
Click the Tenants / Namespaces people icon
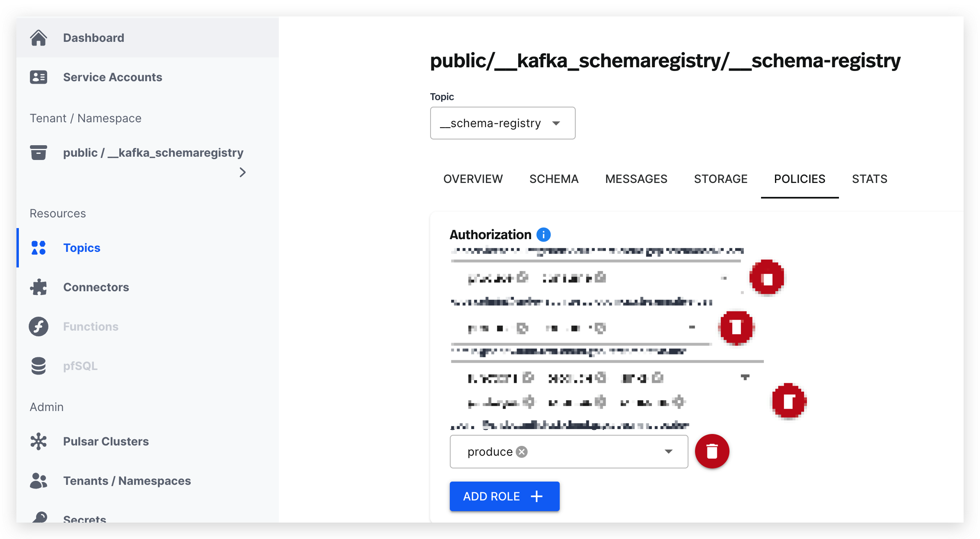pyautogui.click(x=39, y=480)
